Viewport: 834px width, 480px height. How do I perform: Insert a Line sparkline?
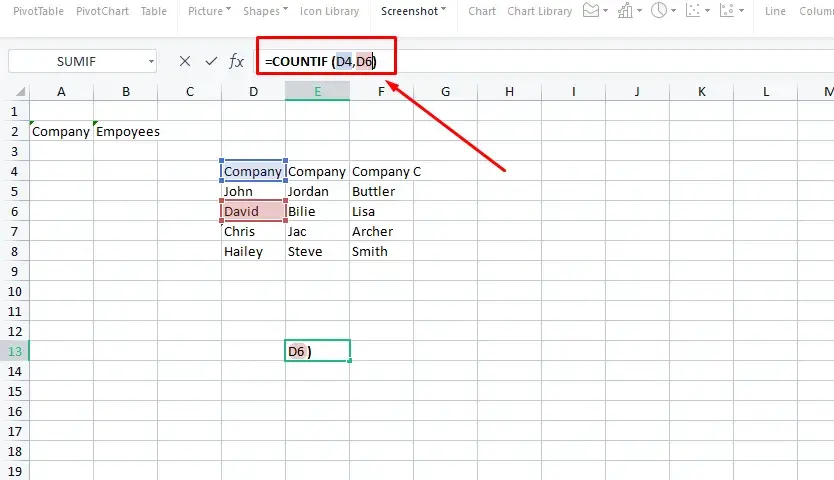[775, 11]
